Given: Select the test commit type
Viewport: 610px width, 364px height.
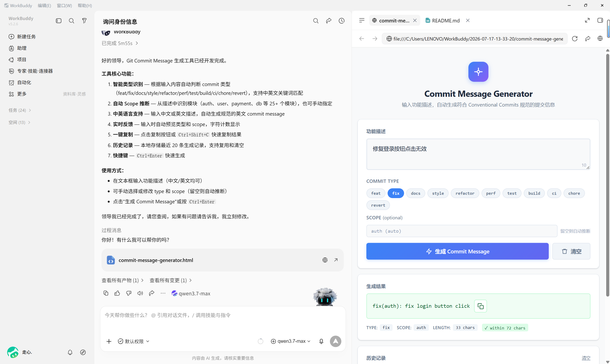Looking at the screenshot, I should [512, 193].
